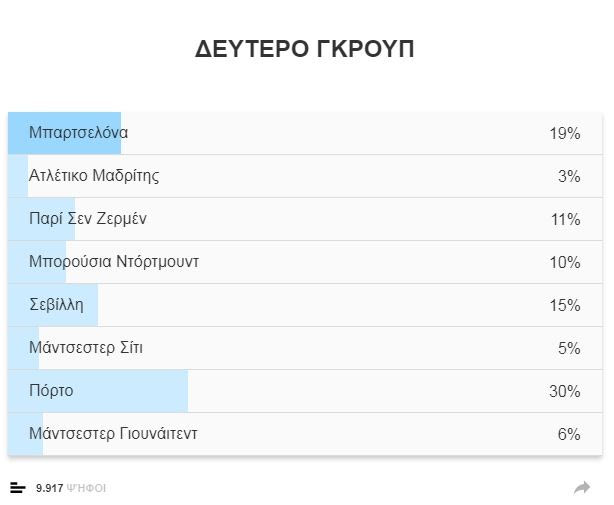Screen dimensions: 614x505
Task: Click the 19% result for Μπαρτσελόνα
Action: point(564,134)
